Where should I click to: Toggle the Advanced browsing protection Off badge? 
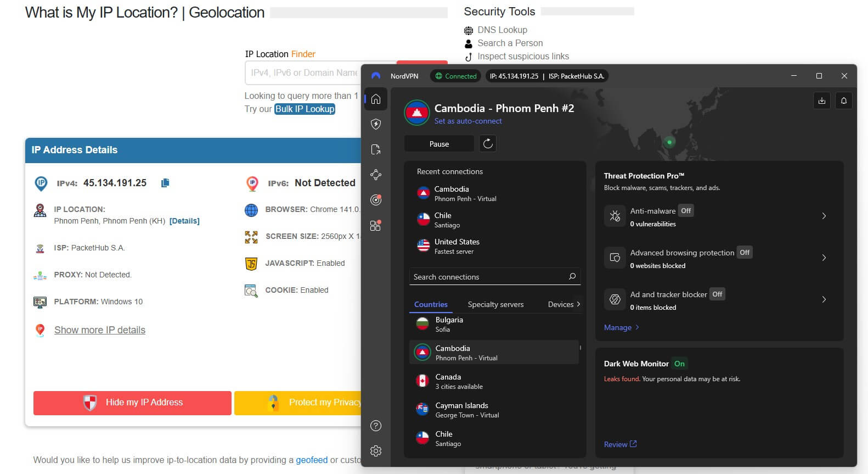745,252
